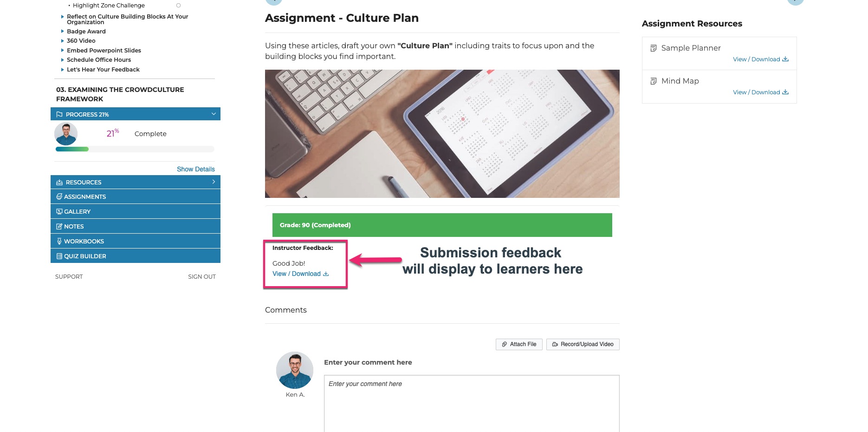Image resolution: width=868 pixels, height=432 pixels.
Task: Open the Quiz Builder menu item
Action: pyautogui.click(x=136, y=256)
